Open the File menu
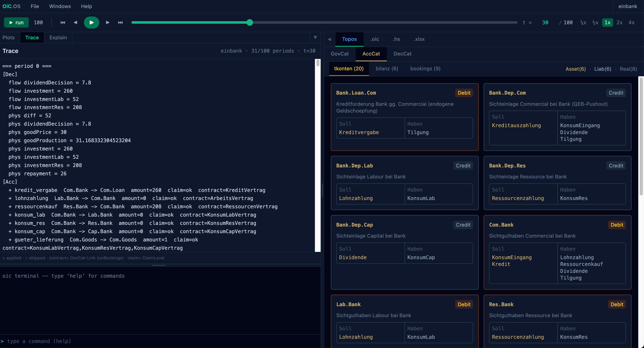The height and width of the screenshot is (348, 644). pos(35,6)
